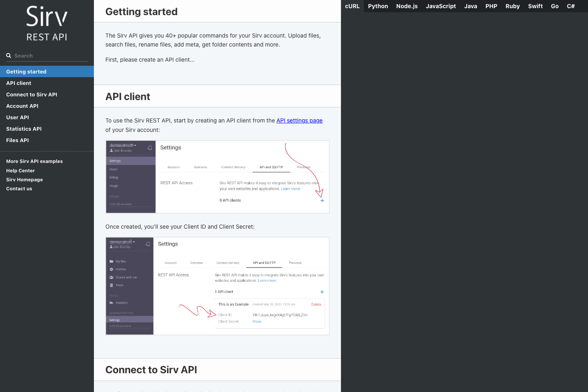Navigate to the Files API section

click(x=18, y=140)
